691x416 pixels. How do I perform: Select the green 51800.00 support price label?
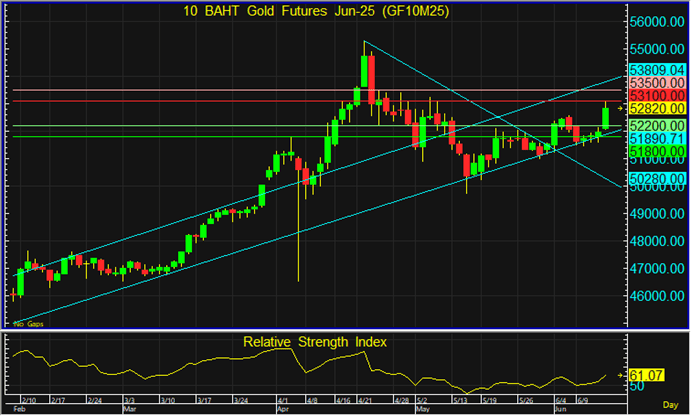(x=656, y=151)
